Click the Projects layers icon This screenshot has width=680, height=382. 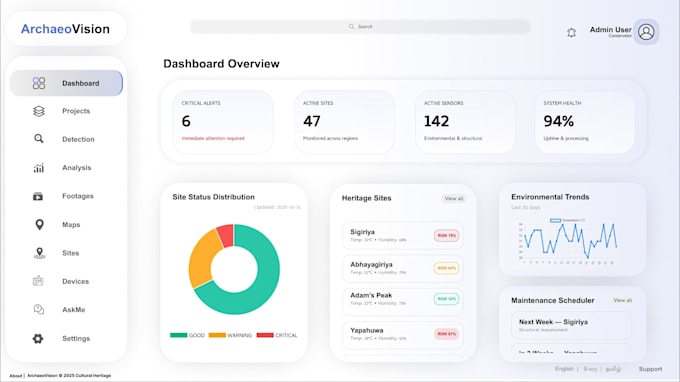point(39,111)
